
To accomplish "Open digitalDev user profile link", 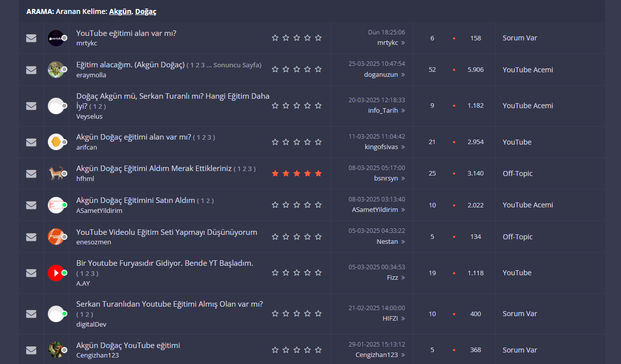I will coord(91,324).
